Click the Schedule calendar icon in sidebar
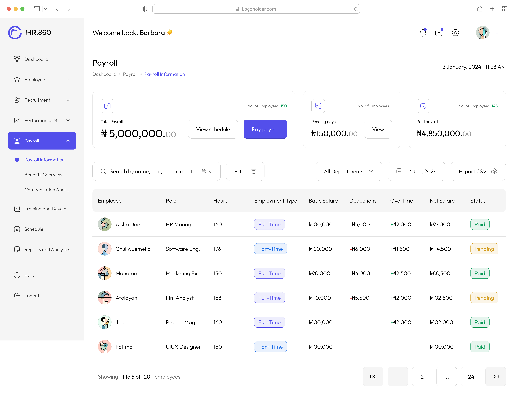The image size is (514, 420). click(x=17, y=229)
